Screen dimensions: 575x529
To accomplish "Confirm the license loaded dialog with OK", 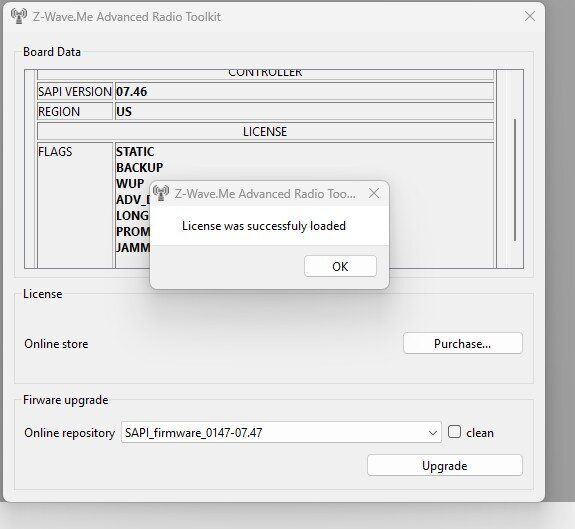I will (x=340, y=266).
